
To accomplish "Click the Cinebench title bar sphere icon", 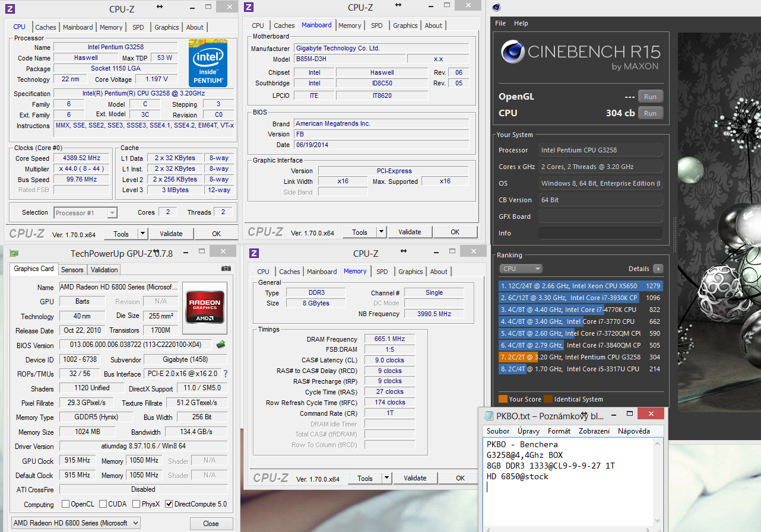I will click(496, 7).
